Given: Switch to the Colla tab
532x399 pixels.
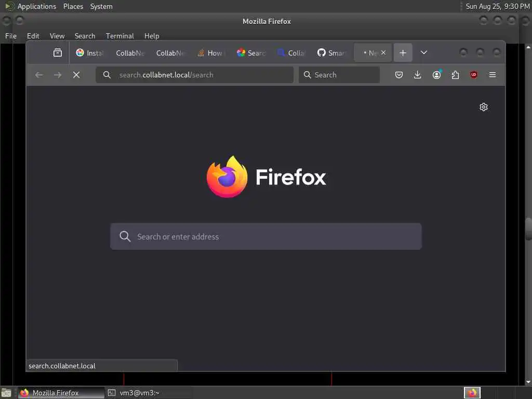Looking at the screenshot, I should (292, 52).
